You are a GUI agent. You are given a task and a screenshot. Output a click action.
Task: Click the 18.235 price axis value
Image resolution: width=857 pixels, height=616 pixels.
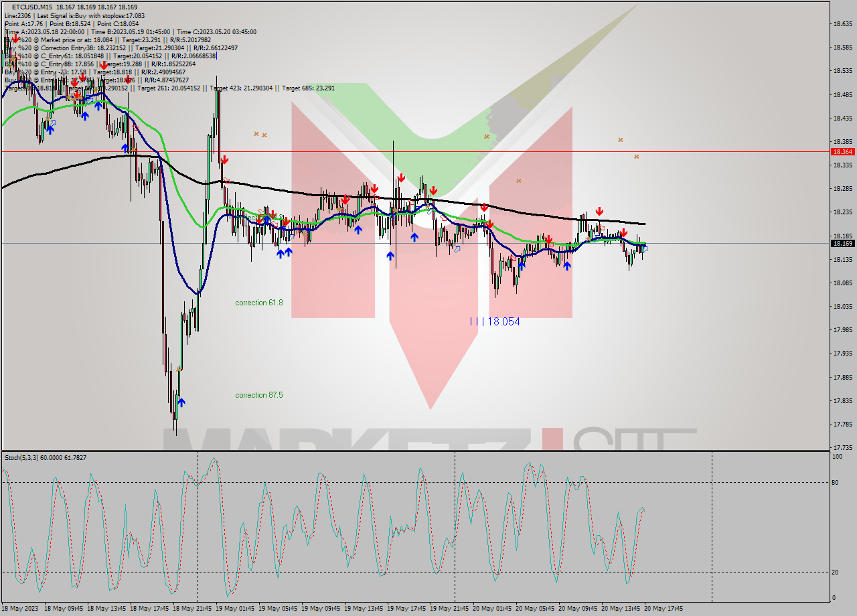tap(842, 212)
